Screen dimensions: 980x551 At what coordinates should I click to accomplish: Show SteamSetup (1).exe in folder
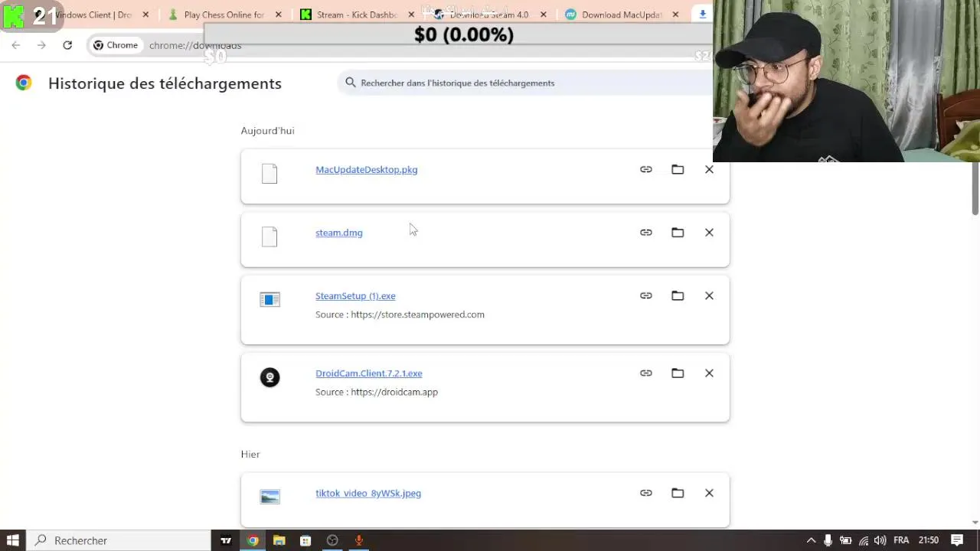point(678,295)
